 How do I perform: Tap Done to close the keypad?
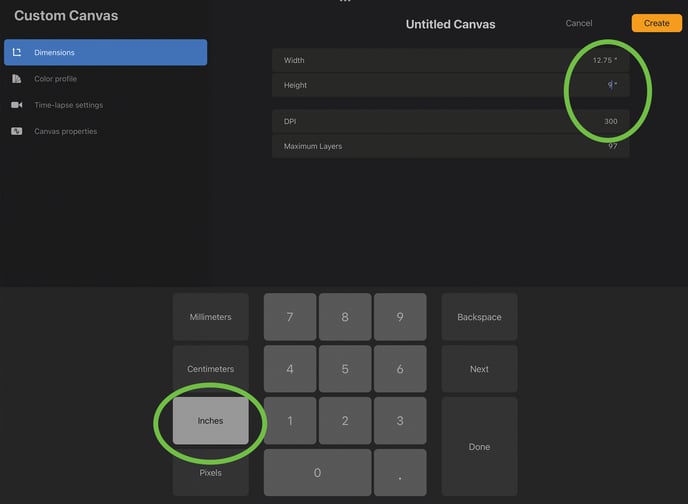[479, 447]
